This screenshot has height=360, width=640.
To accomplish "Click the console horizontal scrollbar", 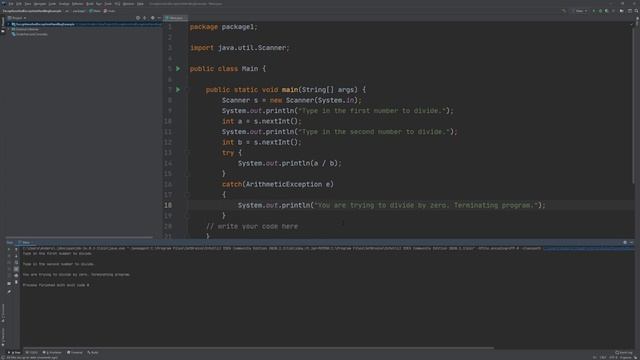I will coord(257,348).
